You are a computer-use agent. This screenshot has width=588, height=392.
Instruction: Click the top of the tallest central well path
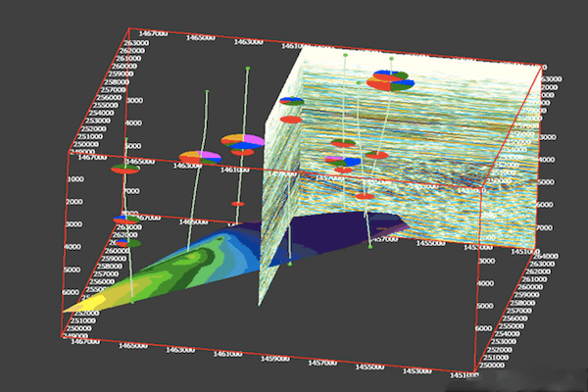248,69
